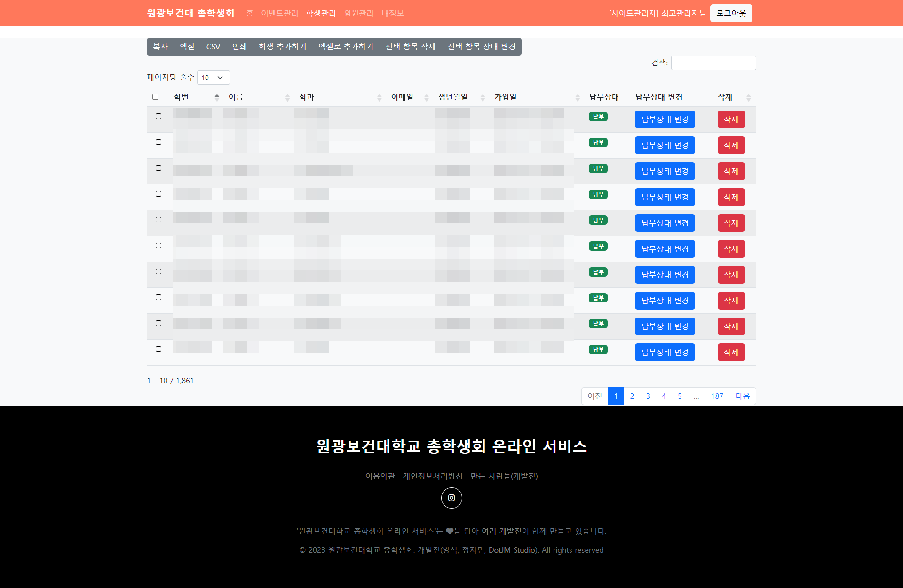
Task: Tick the select-all checkbox in the table header
Action: pos(156,97)
